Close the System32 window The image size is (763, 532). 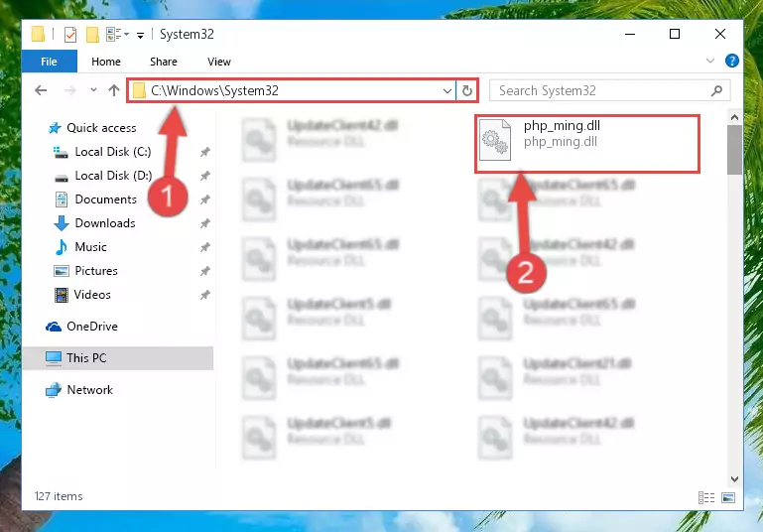[x=720, y=34]
